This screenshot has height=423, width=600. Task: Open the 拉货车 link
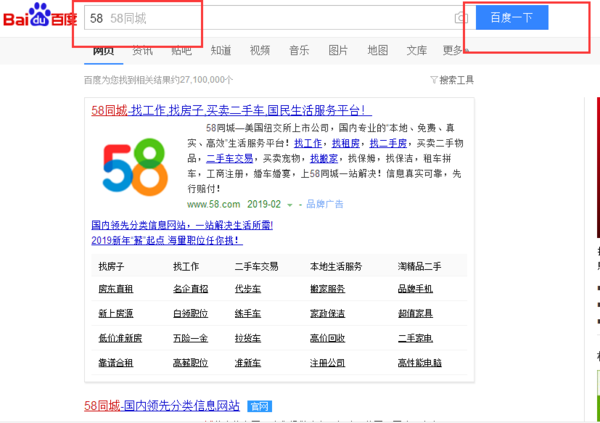[248, 338]
